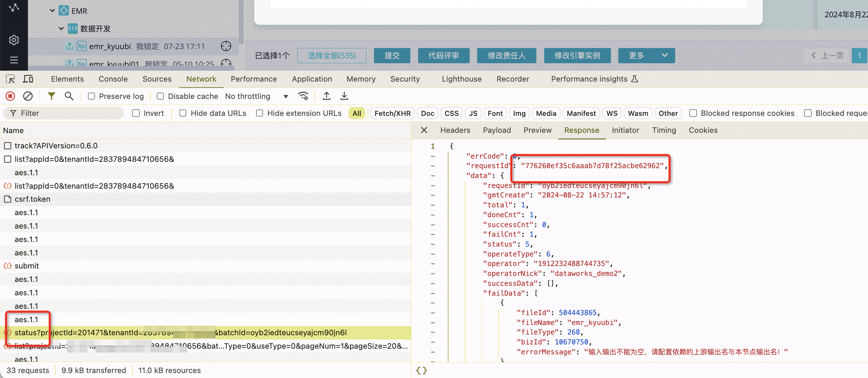Open the Timing tab
The image size is (868, 378).
tap(664, 130)
